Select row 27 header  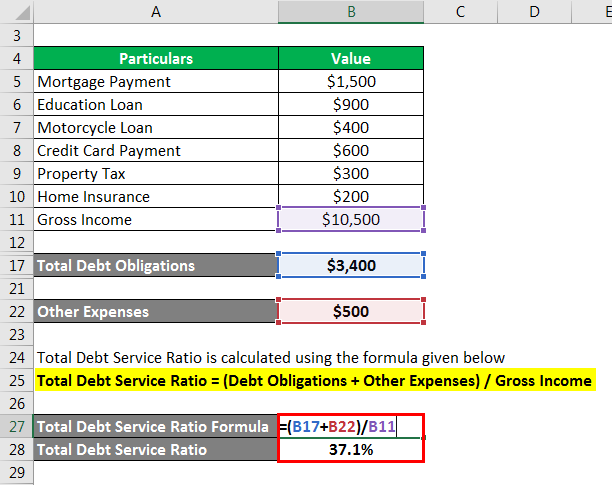click(x=17, y=426)
